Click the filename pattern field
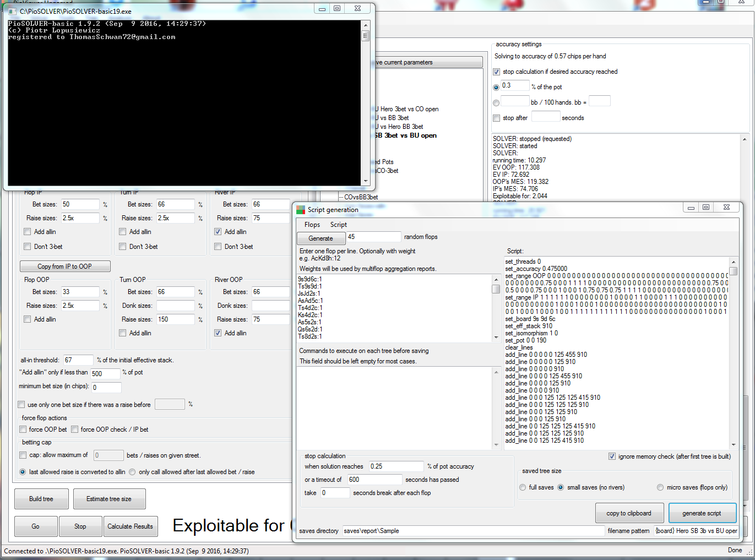 coord(696,531)
